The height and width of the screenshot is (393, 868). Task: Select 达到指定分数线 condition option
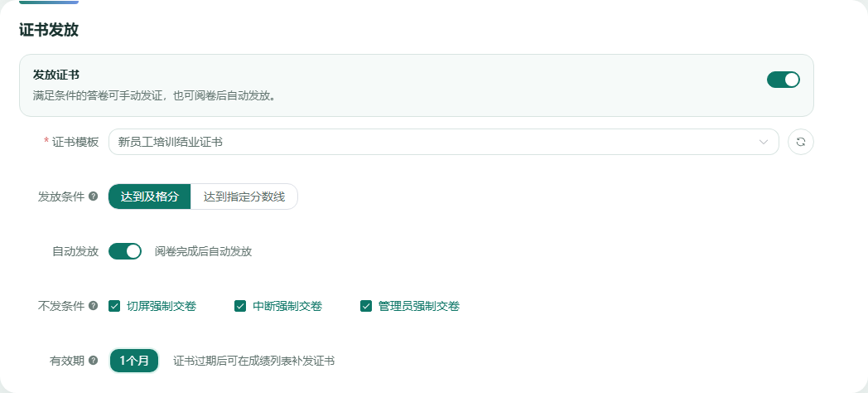(244, 196)
